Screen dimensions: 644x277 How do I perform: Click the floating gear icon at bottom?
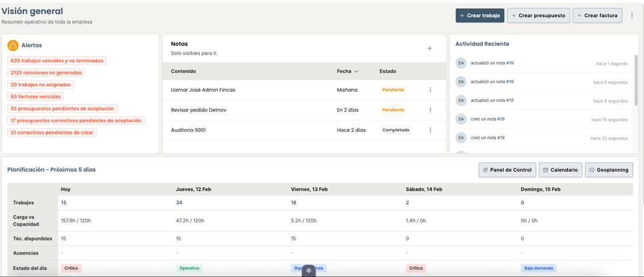click(x=309, y=270)
